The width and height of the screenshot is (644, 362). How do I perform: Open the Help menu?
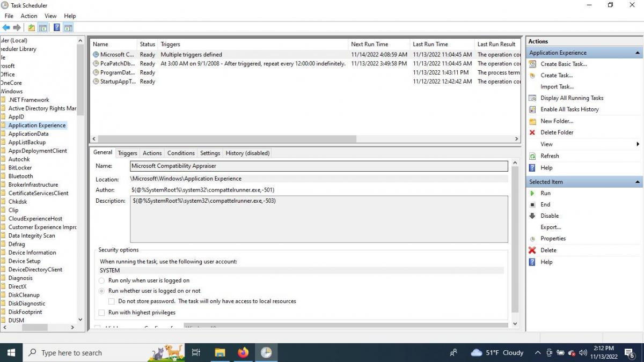coord(70,16)
